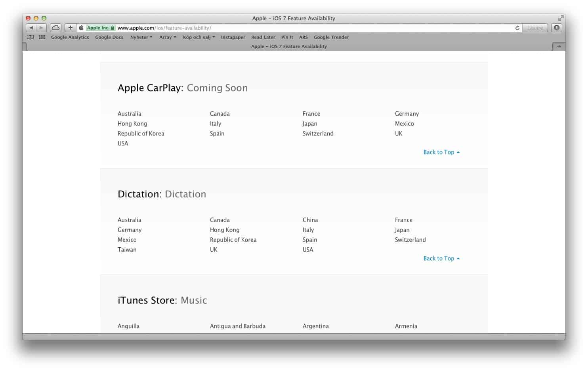Viewport: 588px width, 371px height.
Task: Click the Read Later bookmarklet
Action: (263, 37)
